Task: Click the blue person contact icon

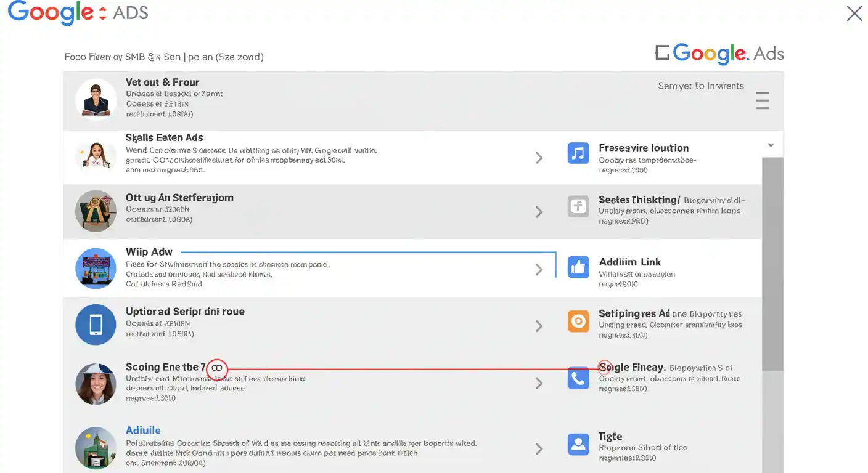Action: pos(578,443)
